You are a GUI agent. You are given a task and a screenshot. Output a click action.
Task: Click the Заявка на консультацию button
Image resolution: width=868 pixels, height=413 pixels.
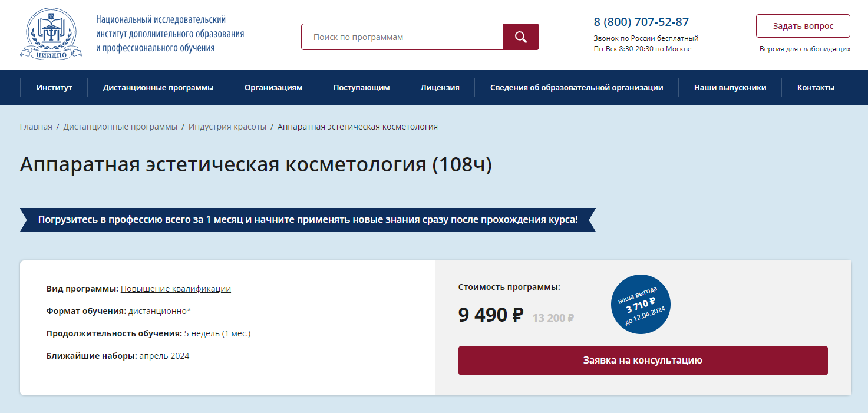[x=643, y=361]
